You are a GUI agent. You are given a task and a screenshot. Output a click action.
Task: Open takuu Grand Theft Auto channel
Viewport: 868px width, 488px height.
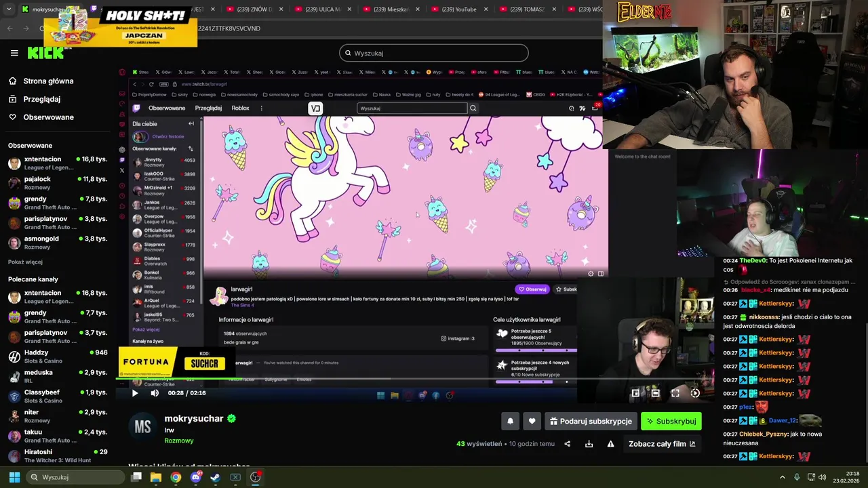click(x=57, y=436)
